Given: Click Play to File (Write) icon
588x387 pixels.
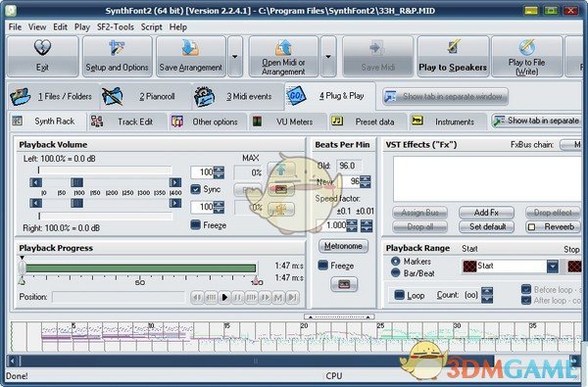Looking at the screenshot, I should coord(527,47).
